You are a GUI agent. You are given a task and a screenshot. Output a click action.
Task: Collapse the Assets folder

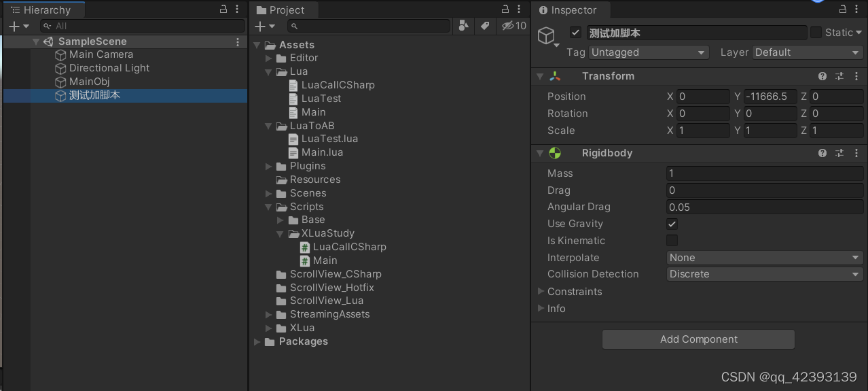pos(257,45)
